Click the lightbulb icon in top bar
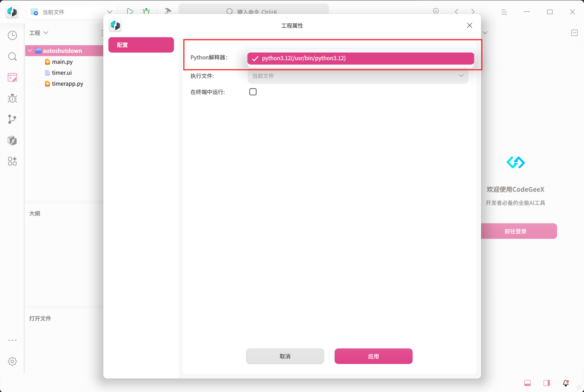The width and height of the screenshot is (584, 392). [x=436, y=12]
